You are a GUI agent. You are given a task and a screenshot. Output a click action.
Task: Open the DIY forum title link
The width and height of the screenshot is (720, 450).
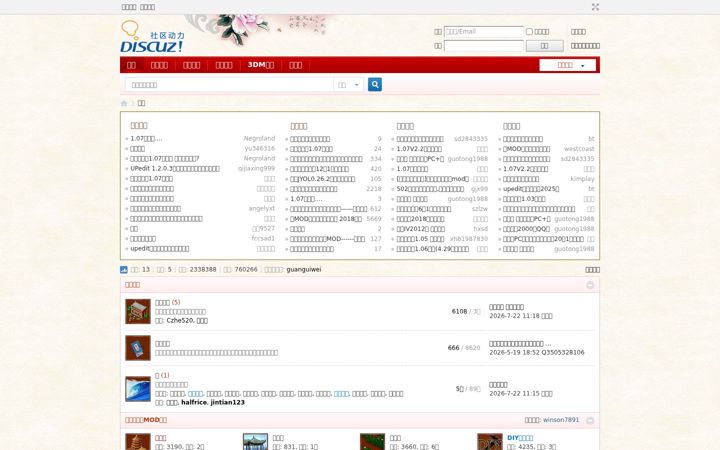pos(520,438)
